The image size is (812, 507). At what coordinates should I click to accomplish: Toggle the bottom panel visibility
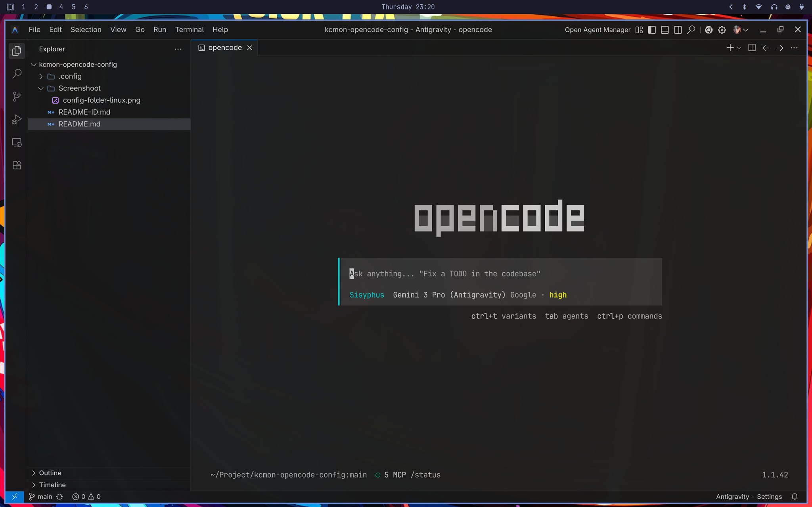pos(665,30)
